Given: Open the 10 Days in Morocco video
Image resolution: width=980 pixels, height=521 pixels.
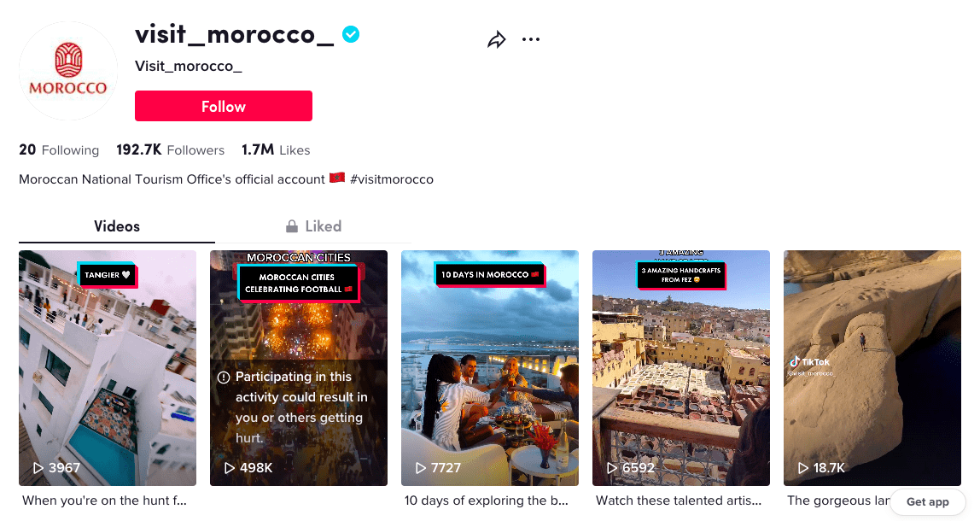Looking at the screenshot, I should [490, 368].
